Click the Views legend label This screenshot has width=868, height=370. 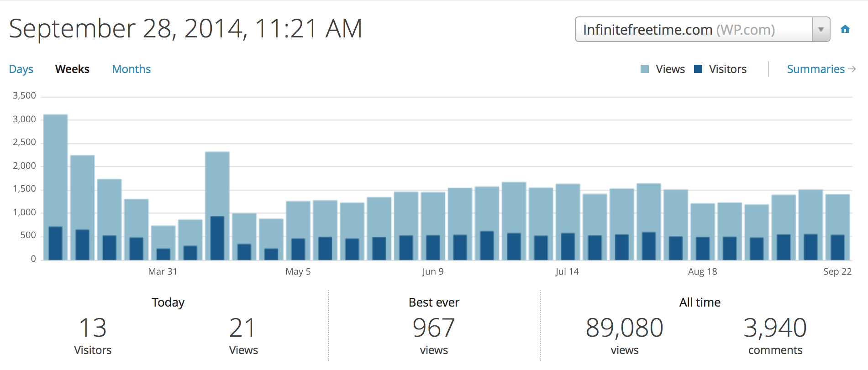(x=670, y=69)
